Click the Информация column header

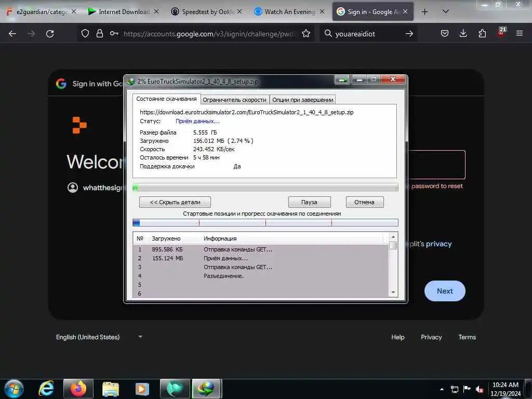click(x=220, y=238)
